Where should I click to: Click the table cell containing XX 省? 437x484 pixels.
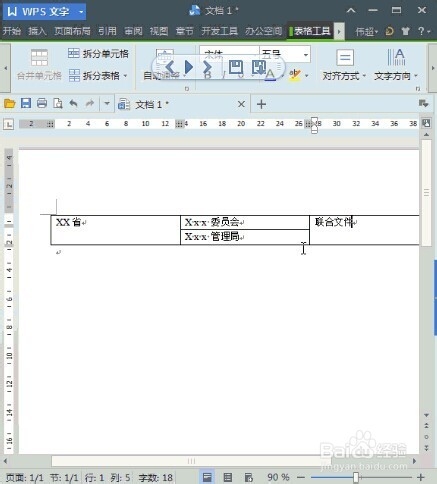[x=115, y=230]
